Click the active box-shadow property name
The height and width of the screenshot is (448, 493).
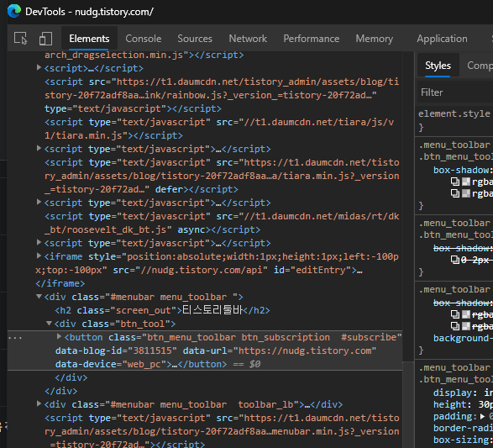click(x=461, y=170)
